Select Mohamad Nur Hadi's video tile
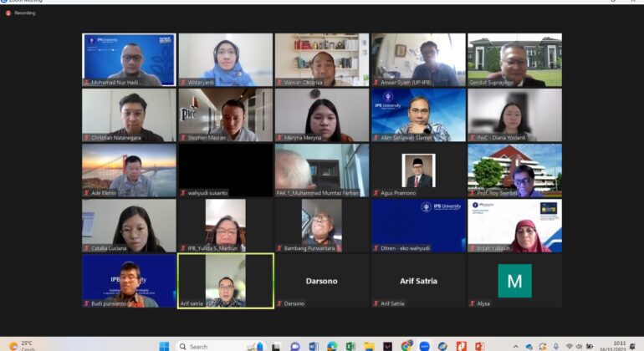The image size is (644, 351). click(129, 60)
